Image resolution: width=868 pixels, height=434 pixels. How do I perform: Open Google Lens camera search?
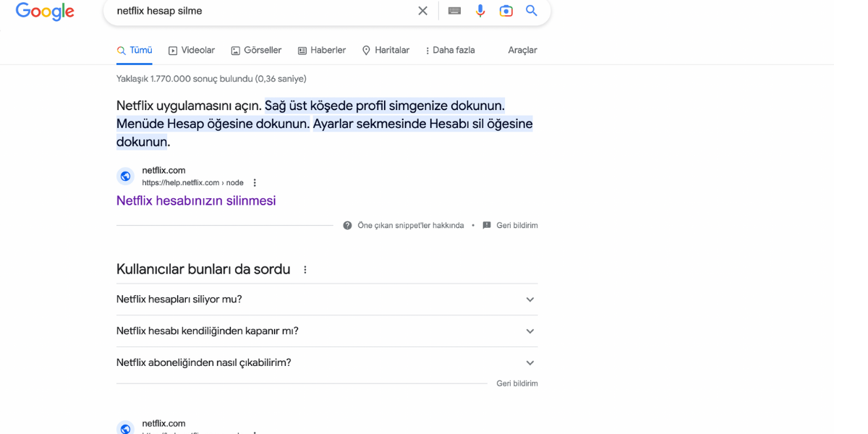(x=506, y=11)
